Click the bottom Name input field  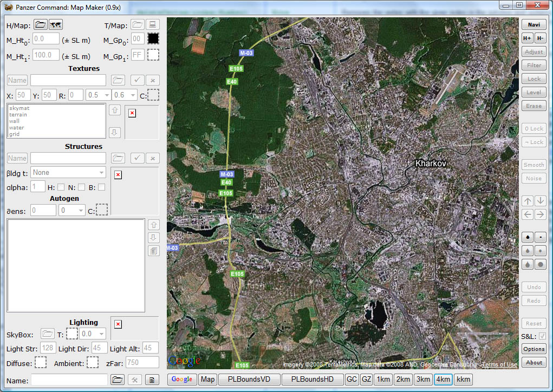pos(69,380)
